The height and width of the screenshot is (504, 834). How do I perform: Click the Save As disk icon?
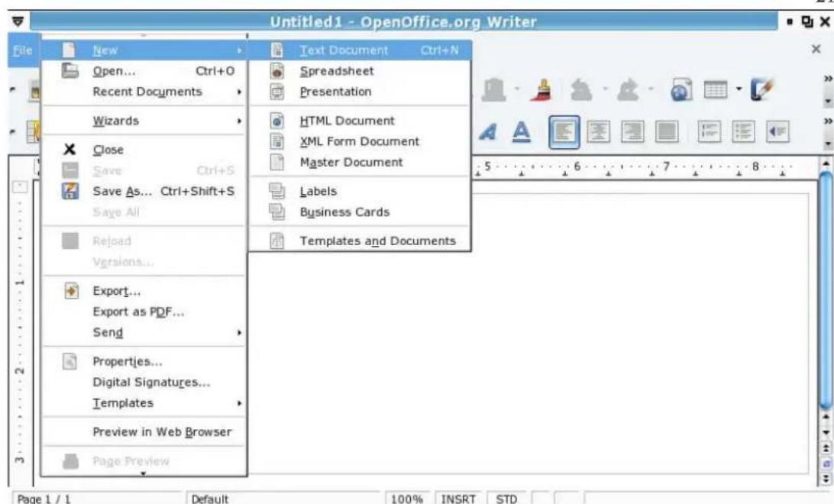(x=70, y=191)
